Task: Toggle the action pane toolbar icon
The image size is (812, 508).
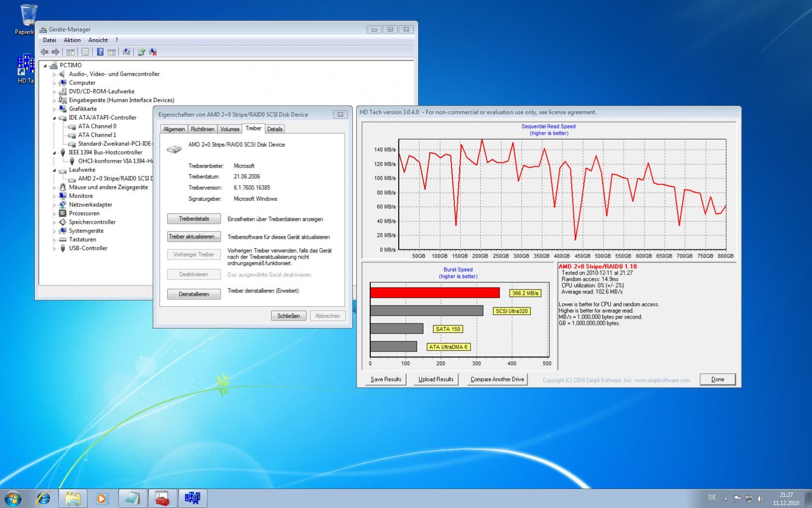Action: tap(111, 52)
